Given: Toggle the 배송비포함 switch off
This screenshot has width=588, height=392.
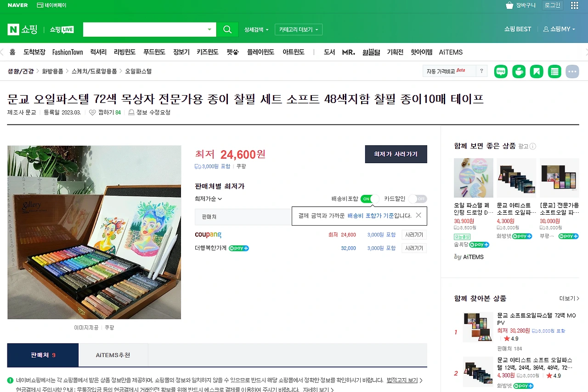Looking at the screenshot, I should (370, 199).
